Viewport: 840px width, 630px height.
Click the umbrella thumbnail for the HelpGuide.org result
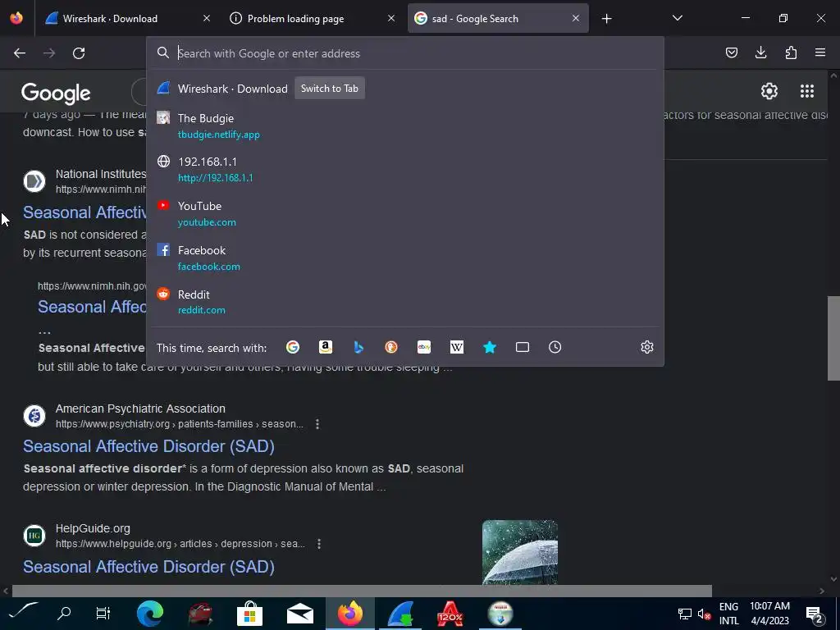click(519, 552)
